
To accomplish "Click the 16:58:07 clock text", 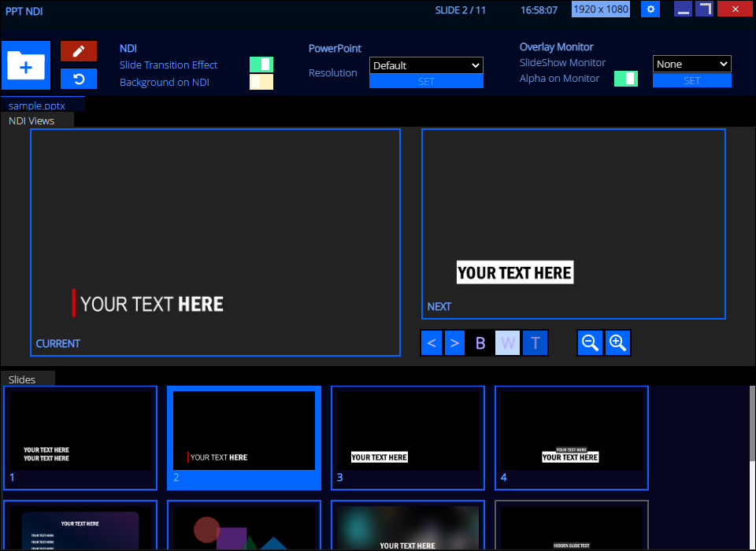I will click(539, 10).
